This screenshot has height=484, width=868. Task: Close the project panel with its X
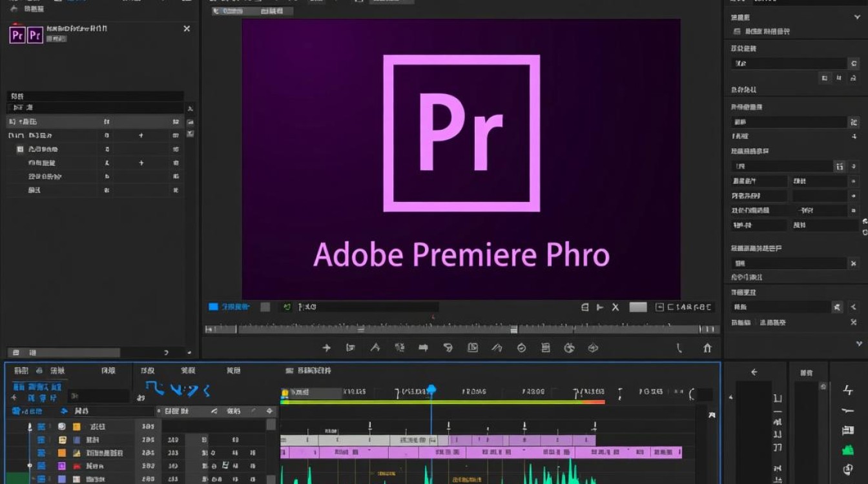tap(187, 28)
